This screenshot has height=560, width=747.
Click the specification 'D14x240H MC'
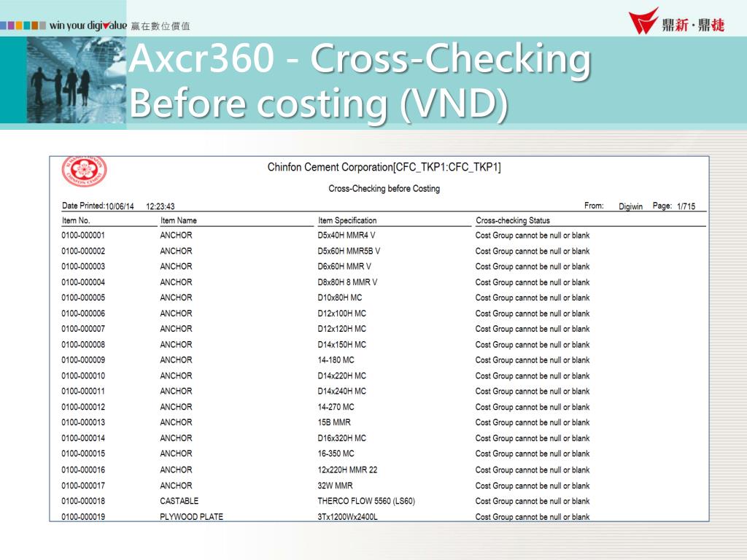pos(342,391)
